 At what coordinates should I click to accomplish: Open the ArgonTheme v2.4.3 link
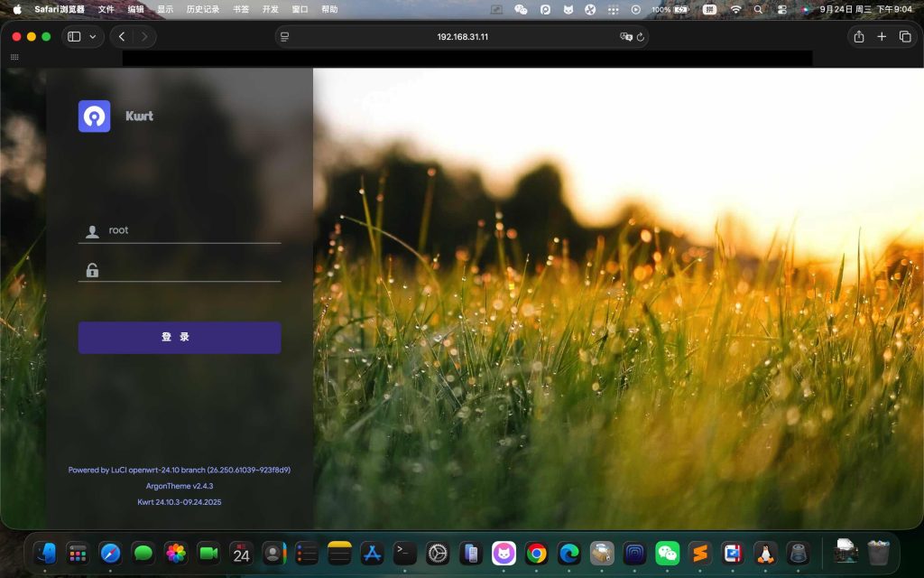coord(179,486)
